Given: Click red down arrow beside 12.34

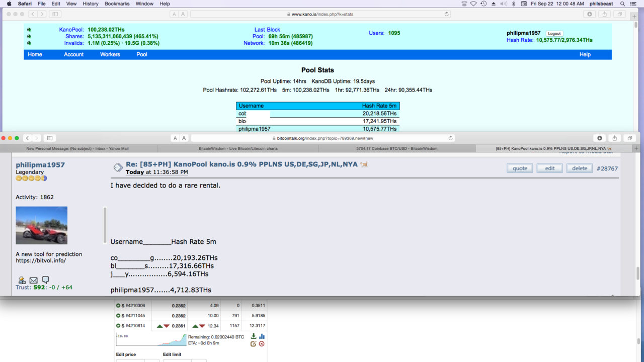Looking at the screenshot, I should pyautogui.click(x=202, y=326).
